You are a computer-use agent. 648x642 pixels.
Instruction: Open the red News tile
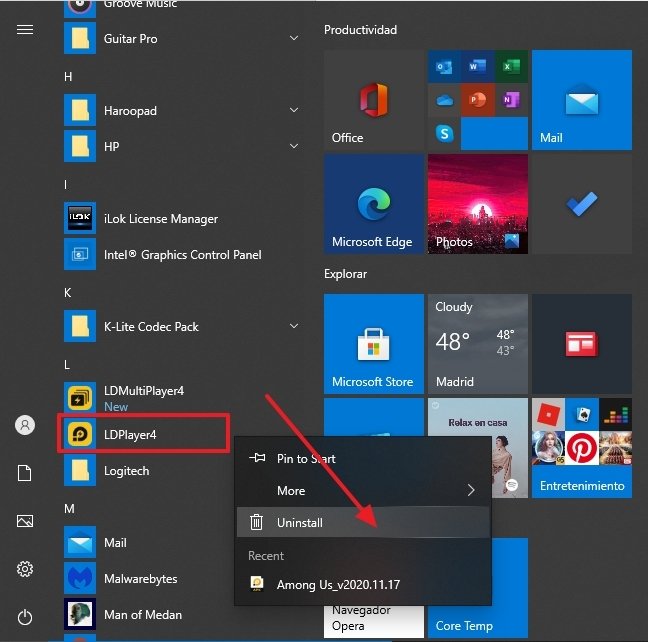click(x=582, y=344)
